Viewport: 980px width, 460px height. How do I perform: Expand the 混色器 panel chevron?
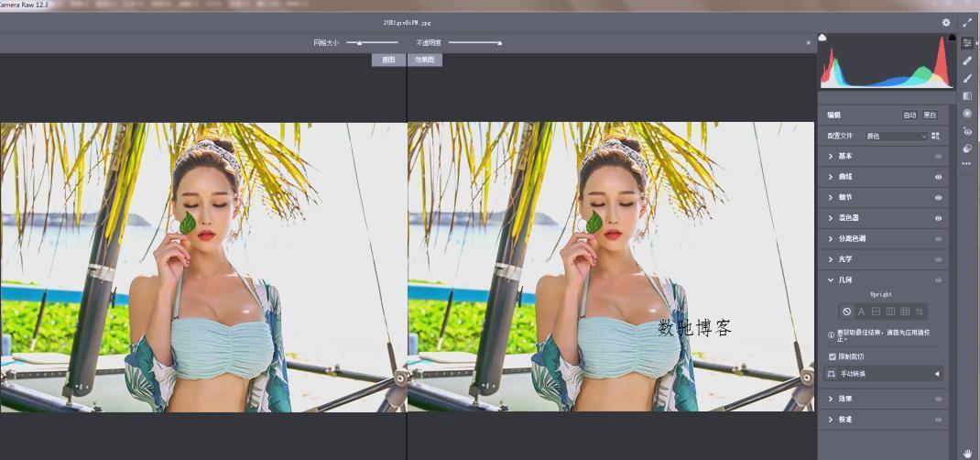pyautogui.click(x=831, y=218)
